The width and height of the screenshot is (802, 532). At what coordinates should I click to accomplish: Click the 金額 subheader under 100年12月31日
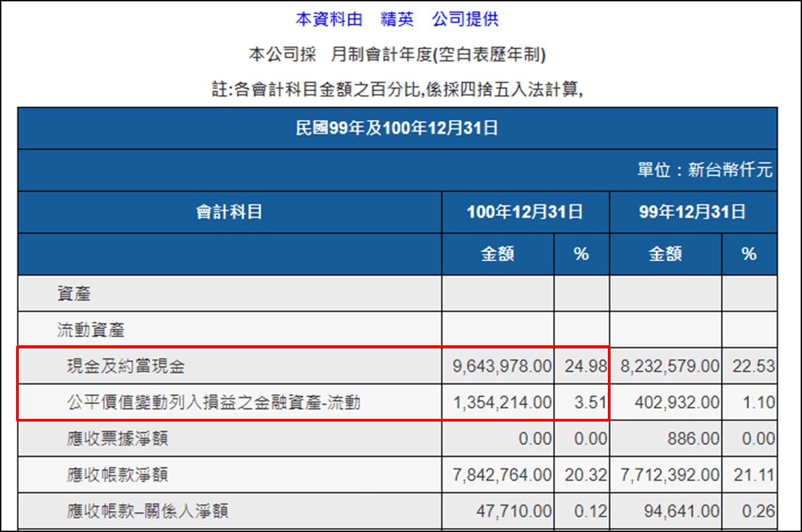[497, 254]
